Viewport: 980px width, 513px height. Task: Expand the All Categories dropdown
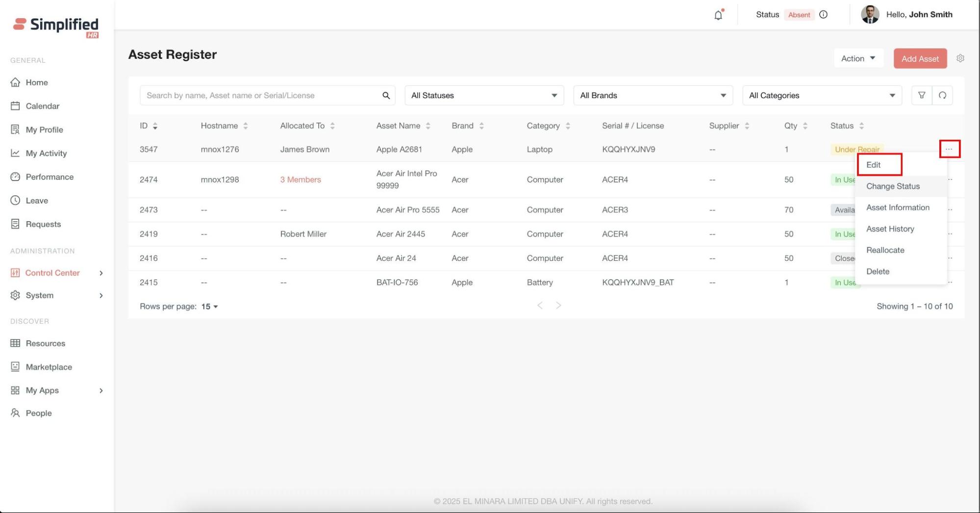pos(822,96)
